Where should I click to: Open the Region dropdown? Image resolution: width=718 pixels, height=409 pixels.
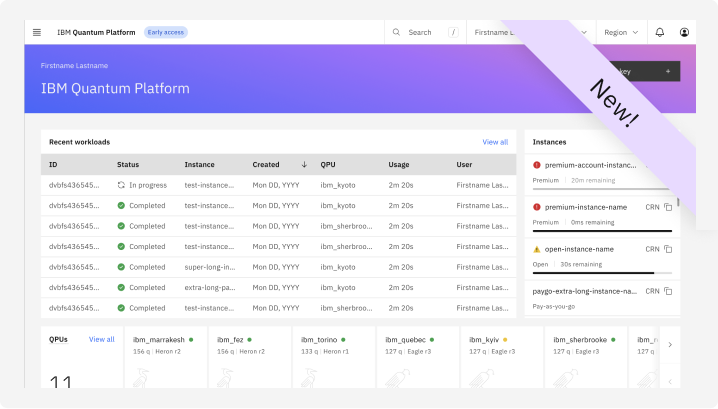621,32
